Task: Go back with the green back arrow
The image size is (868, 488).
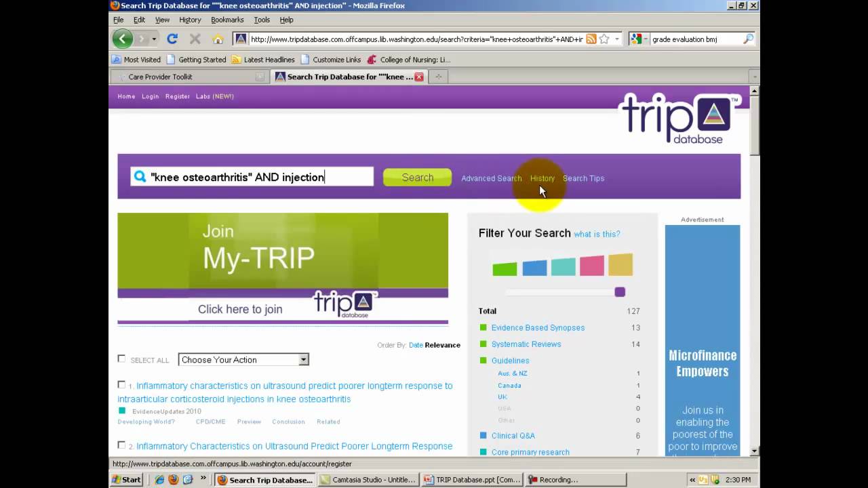Action: 122,39
